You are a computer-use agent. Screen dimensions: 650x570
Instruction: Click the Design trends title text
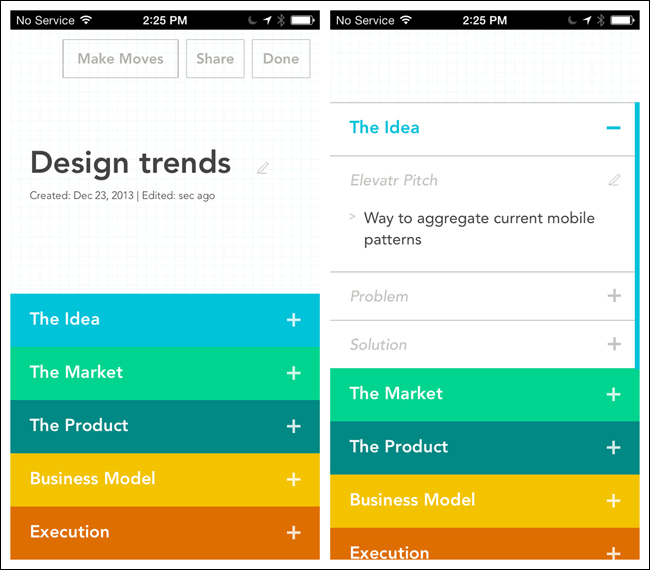[131, 163]
